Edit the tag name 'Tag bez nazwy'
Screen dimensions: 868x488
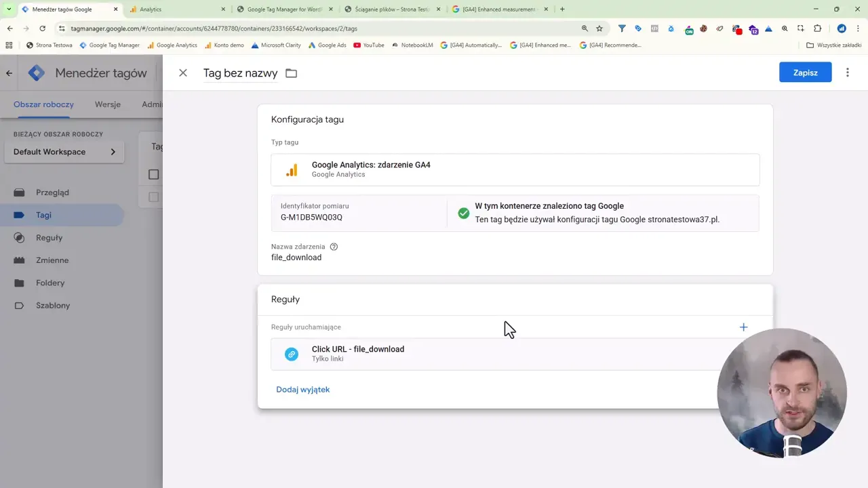(x=241, y=73)
